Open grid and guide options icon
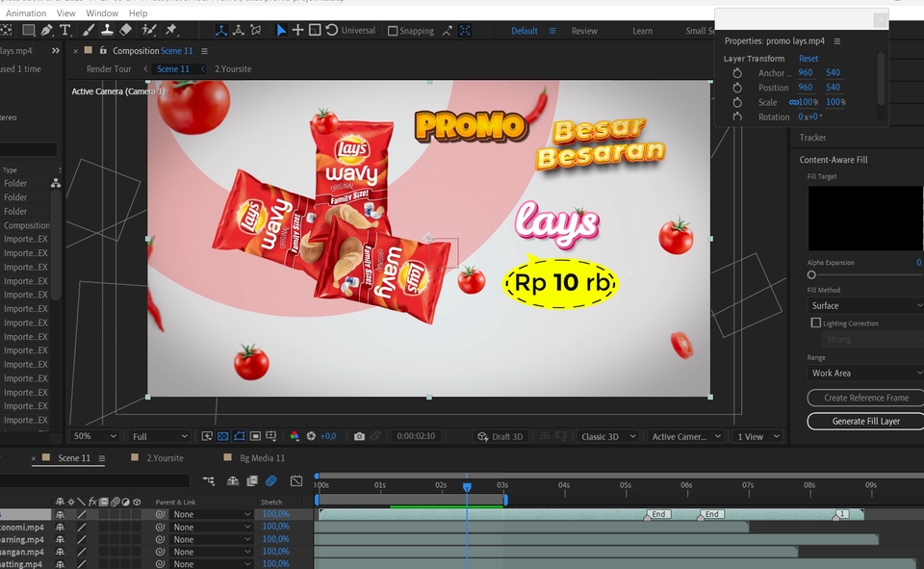 tap(271, 436)
